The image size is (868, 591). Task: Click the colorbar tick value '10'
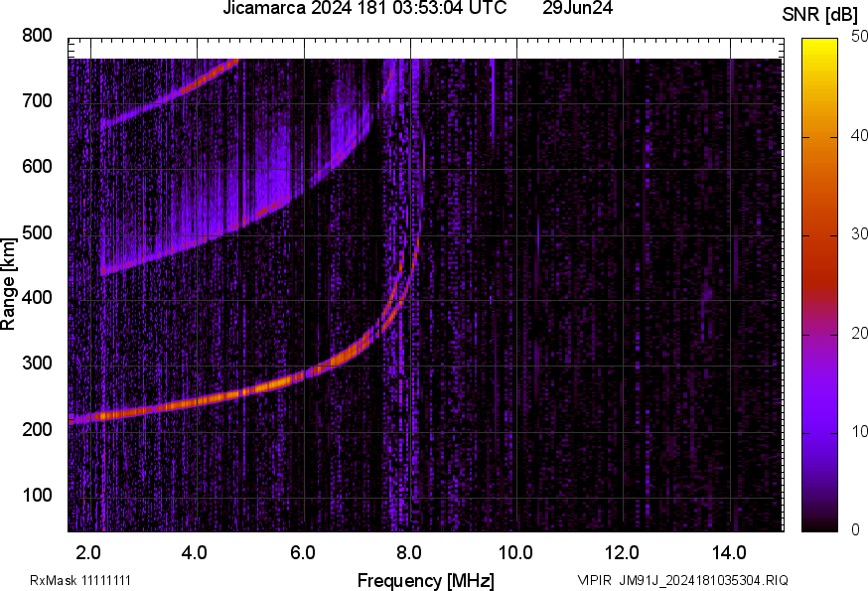859,431
